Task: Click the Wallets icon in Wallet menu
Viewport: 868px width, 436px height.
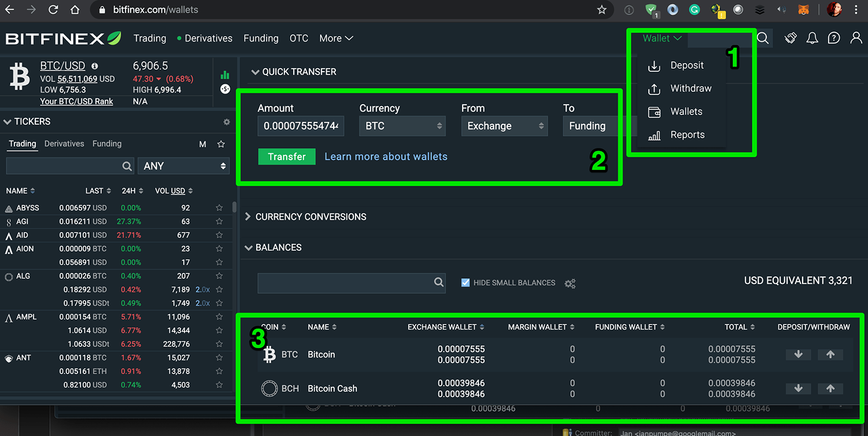Action: pos(654,112)
